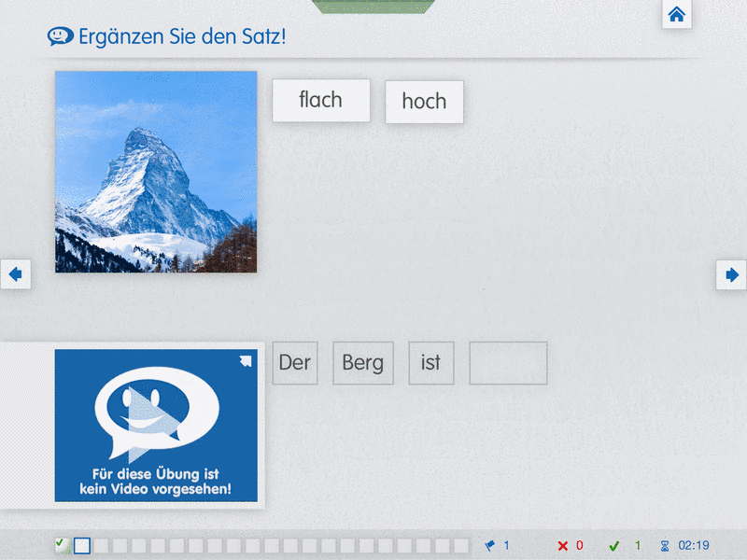Go to the previous exercise
747x560 pixels.
click(15, 274)
